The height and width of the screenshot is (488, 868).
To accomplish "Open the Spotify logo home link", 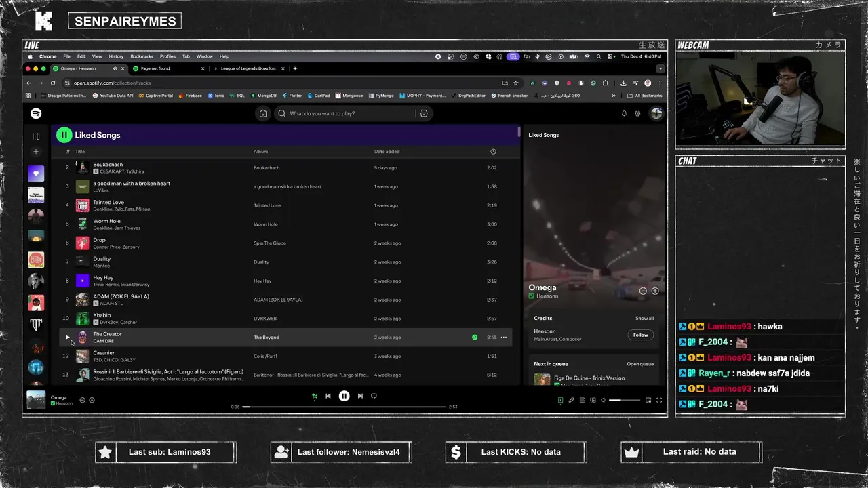I will 36,114.
